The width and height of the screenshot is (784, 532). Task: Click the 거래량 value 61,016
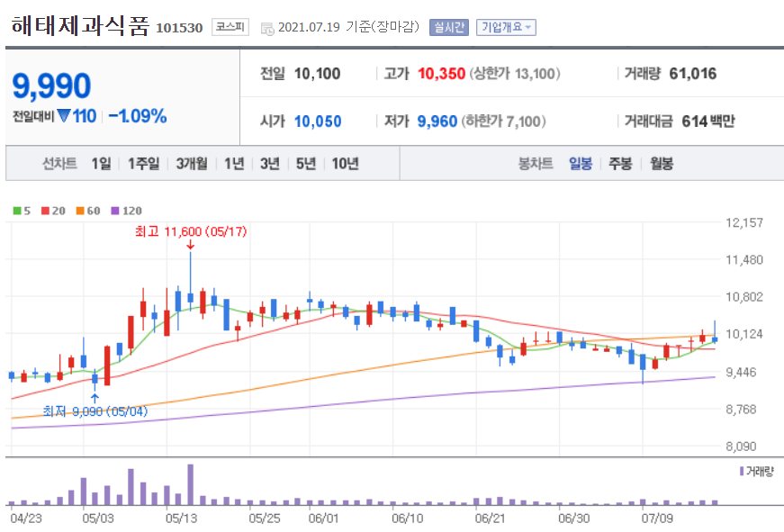692,74
